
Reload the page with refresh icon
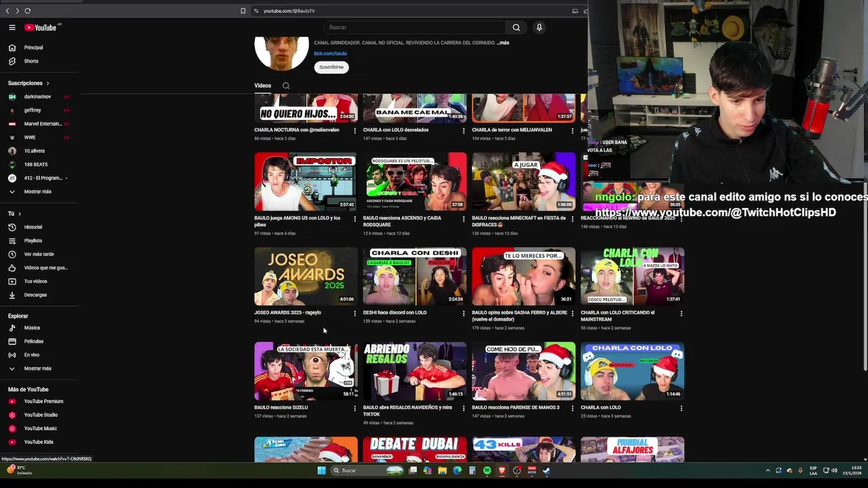(x=28, y=11)
